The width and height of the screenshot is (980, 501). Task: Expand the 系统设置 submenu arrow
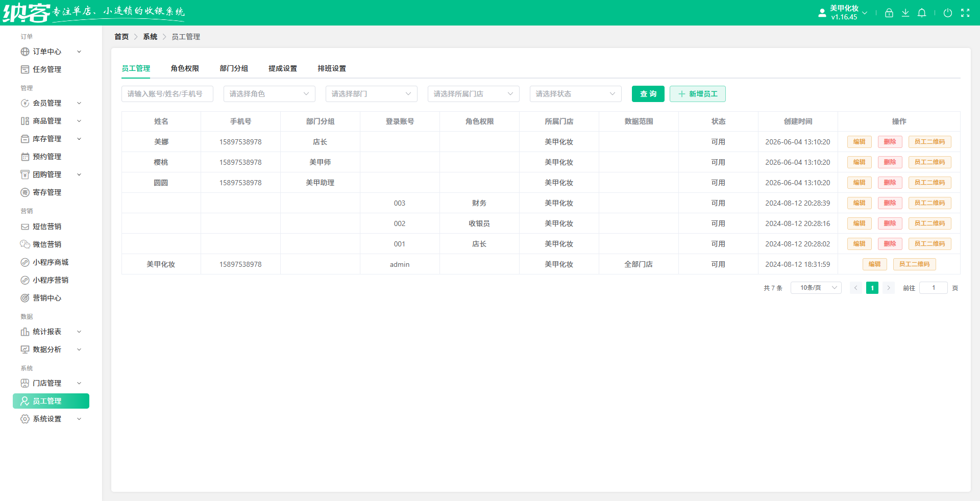pos(79,419)
